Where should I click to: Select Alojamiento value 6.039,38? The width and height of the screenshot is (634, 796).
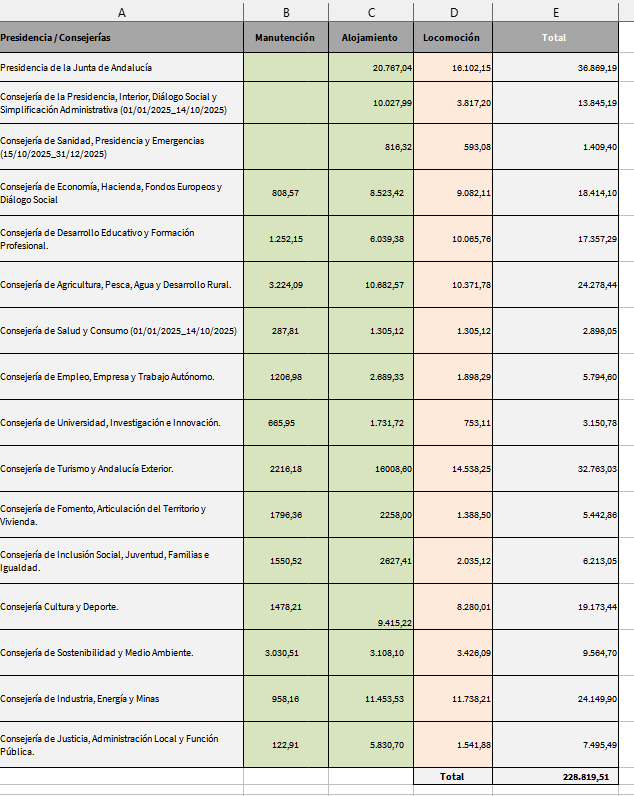(x=371, y=239)
